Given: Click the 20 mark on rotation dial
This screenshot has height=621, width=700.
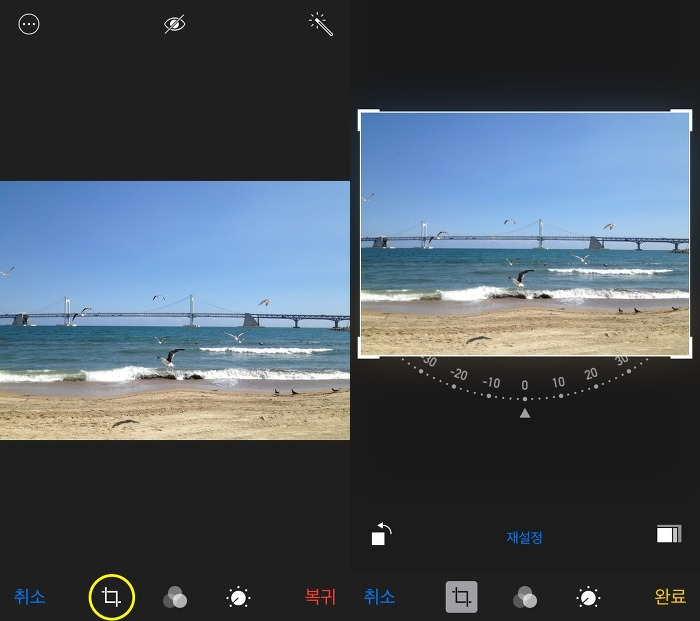Looking at the screenshot, I should pos(591,374).
